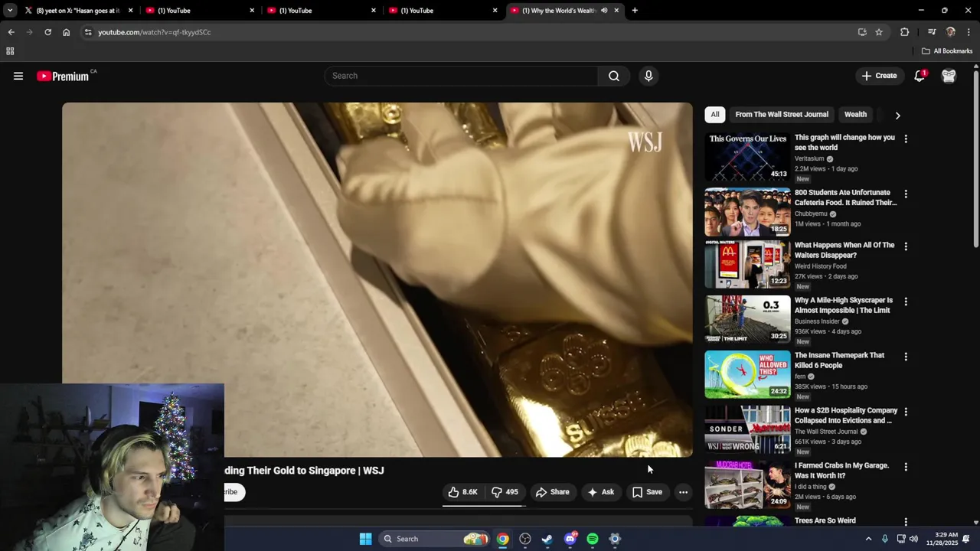This screenshot has height=551, width=980.
Task: Install app icon in address bar
Action: click(862, 32)
